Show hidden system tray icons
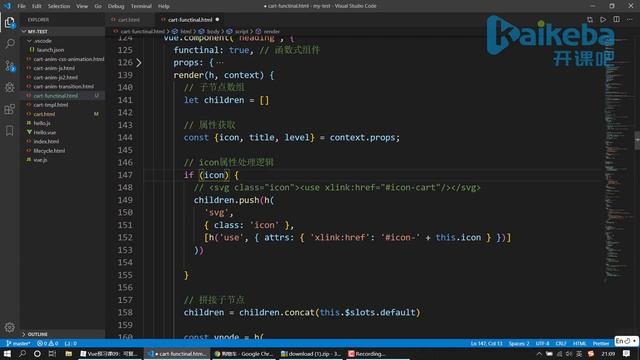The height and width of the screenshot is (360, 640). pos(539,354)
